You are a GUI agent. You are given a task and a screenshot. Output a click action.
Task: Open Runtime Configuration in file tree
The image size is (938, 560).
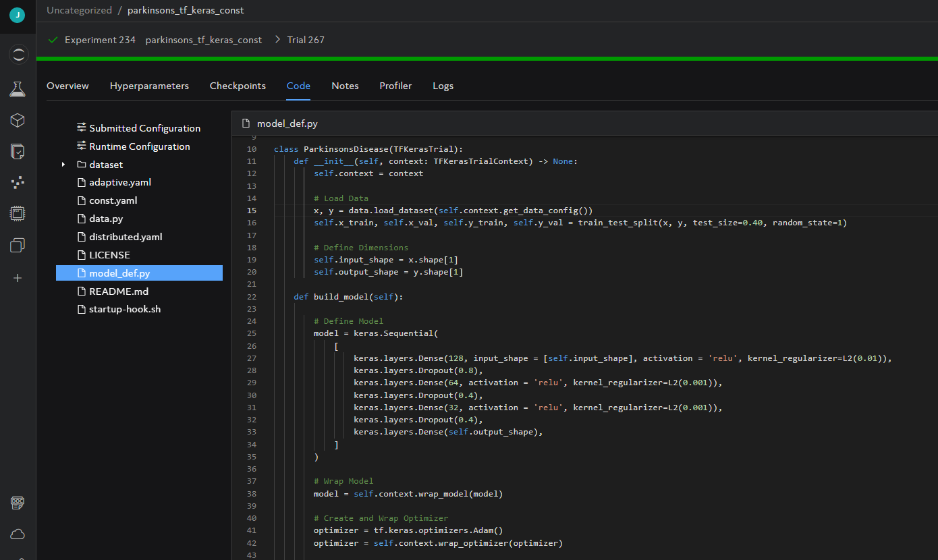coord(139,146)
